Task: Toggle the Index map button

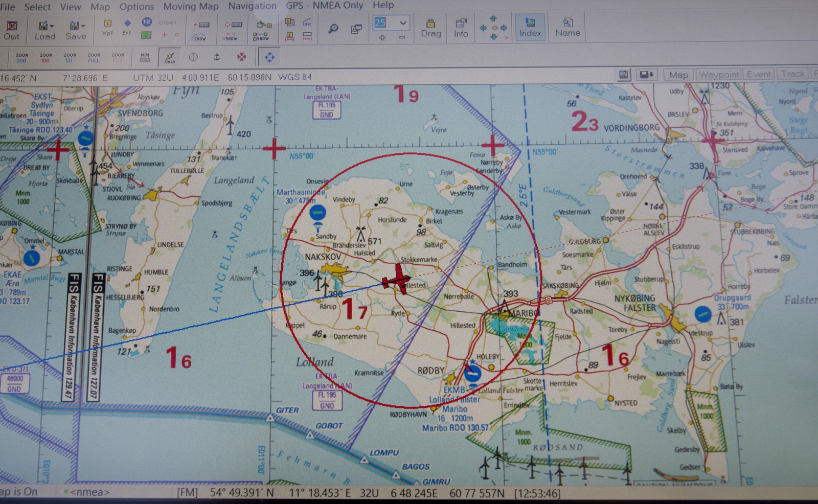Action: coord(530,28)
